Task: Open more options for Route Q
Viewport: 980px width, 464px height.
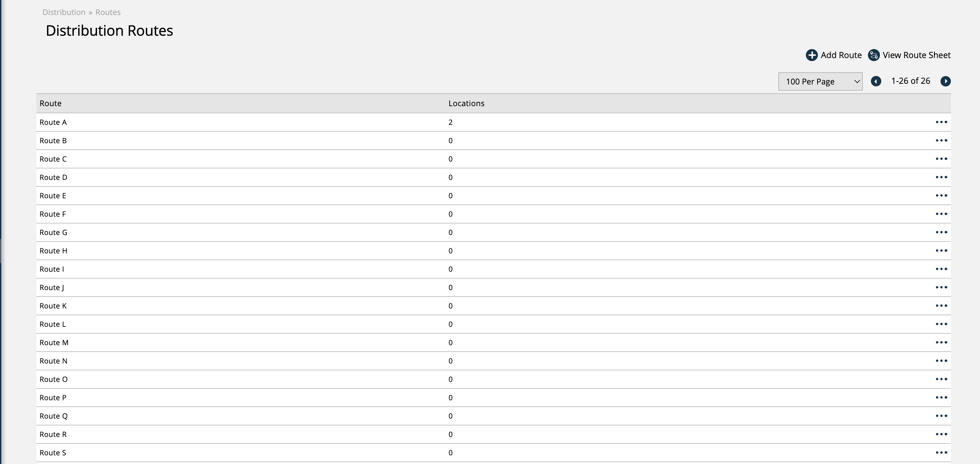Action: click(941, 416)
